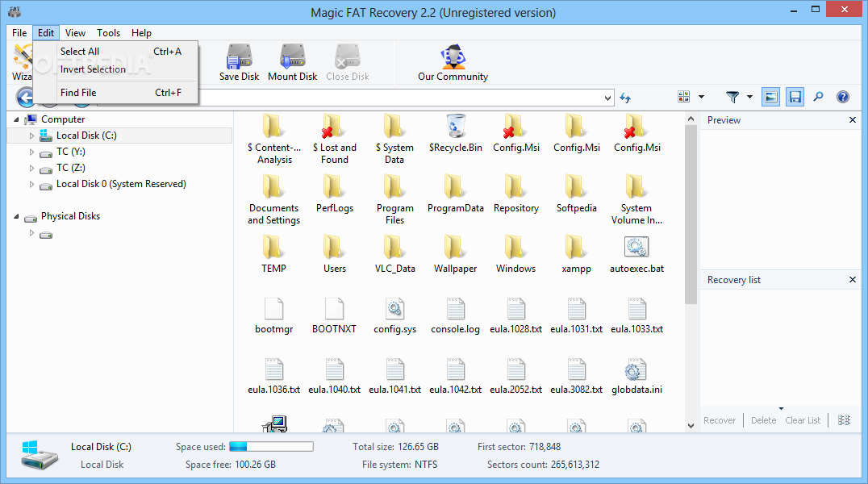Viewport: 868px width, 484px height.
Task: Open the address bar dropdown arrow
Action: [x=607, y=98]
